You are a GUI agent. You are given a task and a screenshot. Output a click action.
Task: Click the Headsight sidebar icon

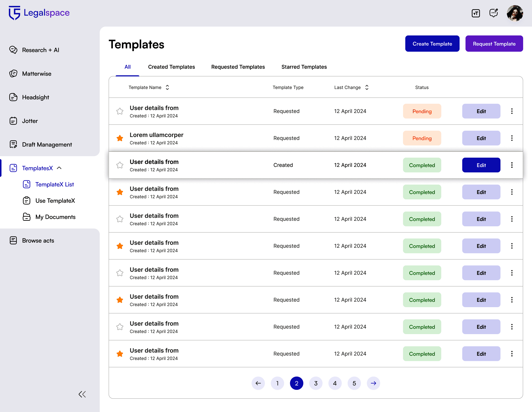pos(13,97)
